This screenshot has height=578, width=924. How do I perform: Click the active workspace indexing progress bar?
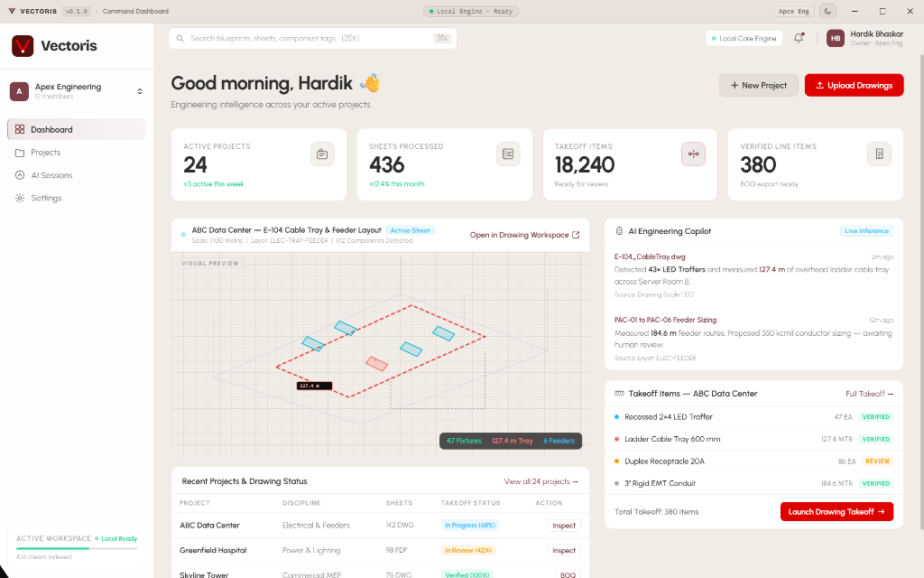77,548
